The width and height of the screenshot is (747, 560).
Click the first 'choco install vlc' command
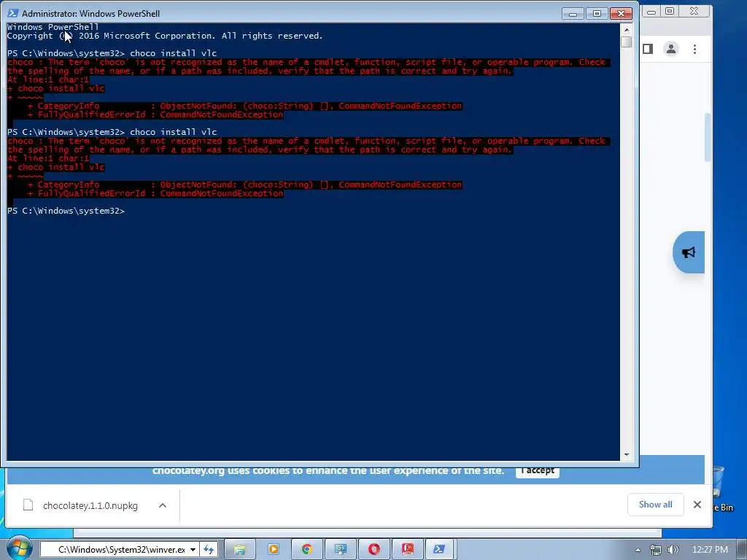(x=174, y=53)
